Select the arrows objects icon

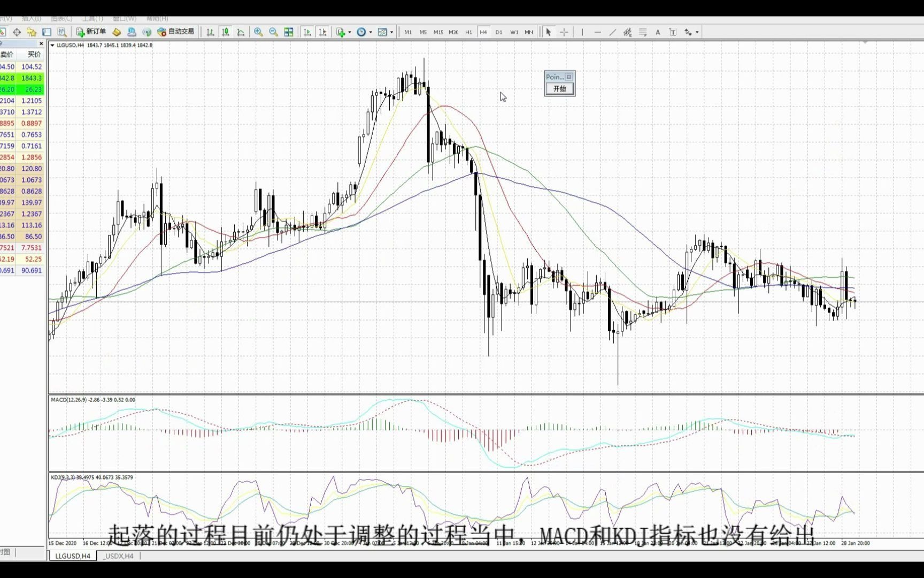point(688,32)
